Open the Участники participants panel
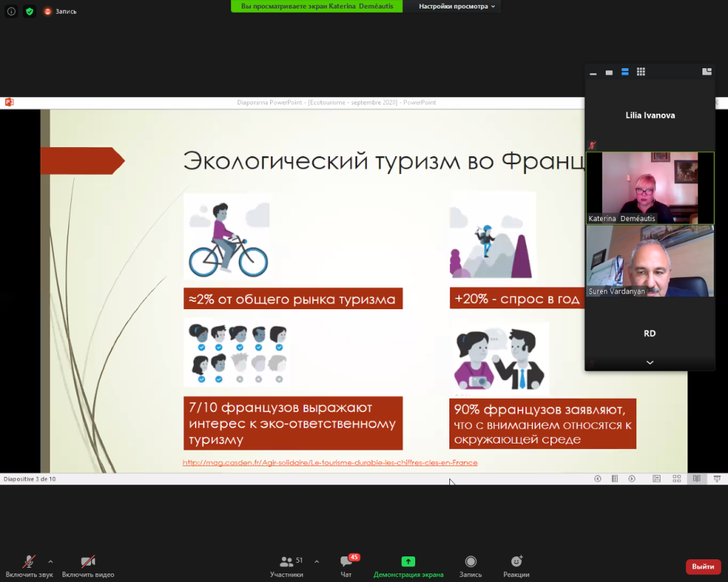The height and width of the screenshot is (582, 728). point(287,566)
